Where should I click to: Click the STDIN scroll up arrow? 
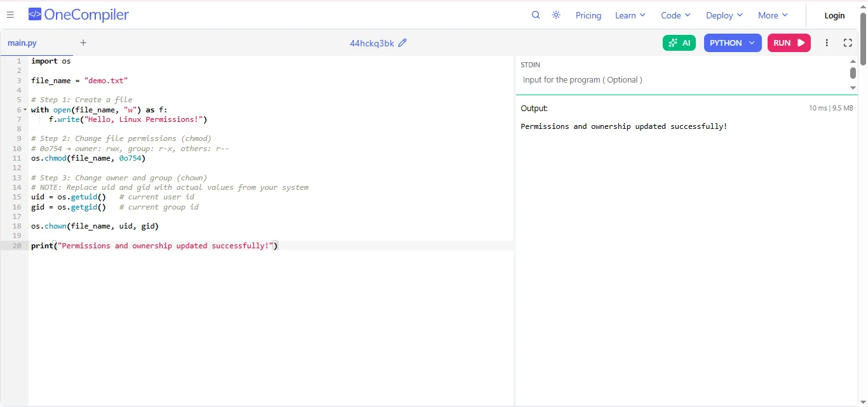pyautogui.click(x=853, y=62)
